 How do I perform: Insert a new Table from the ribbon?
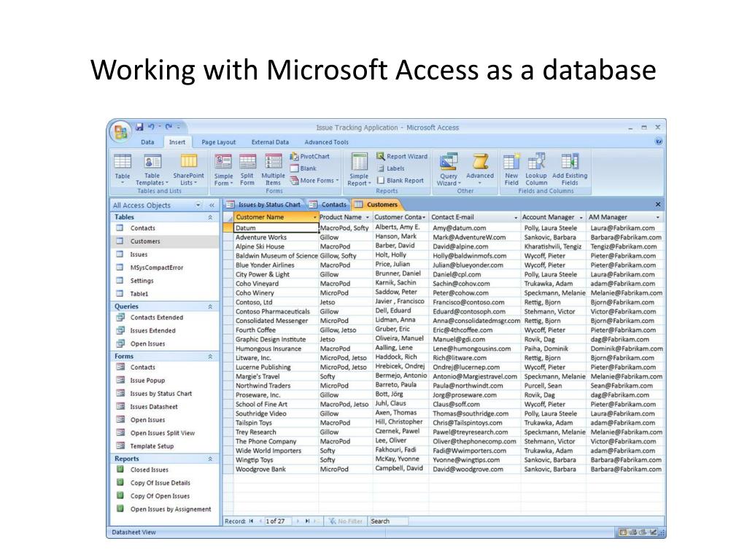(x=123, y=168)
